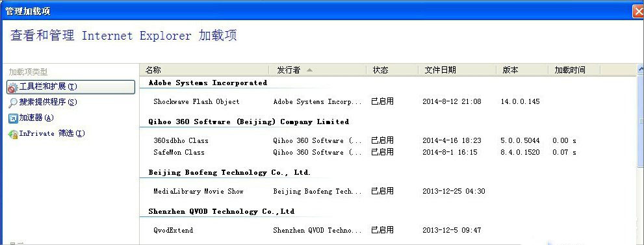Click date 2014-8-1 16:15
644x245 pixels.
[x=450, y=152]
